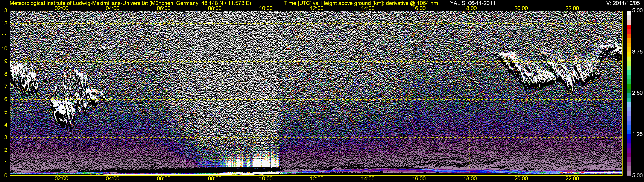Click the 0 km height axis label

pyautogui.click(x=6, y=176)
